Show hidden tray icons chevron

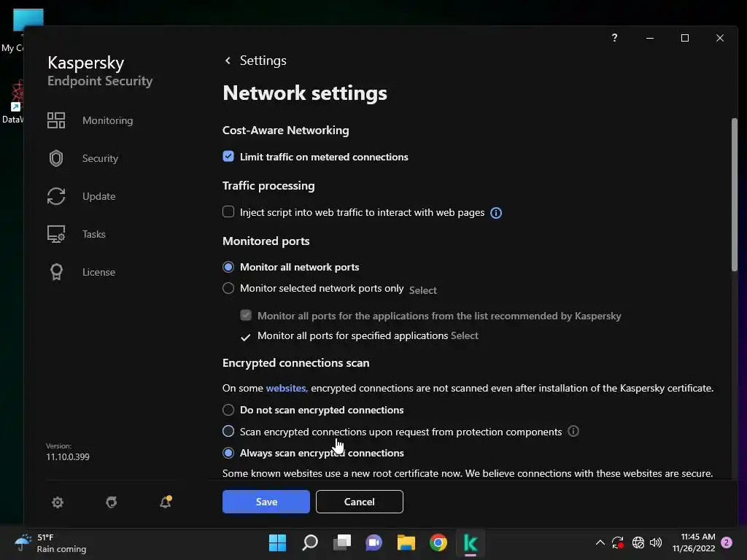tap(600, 542)
